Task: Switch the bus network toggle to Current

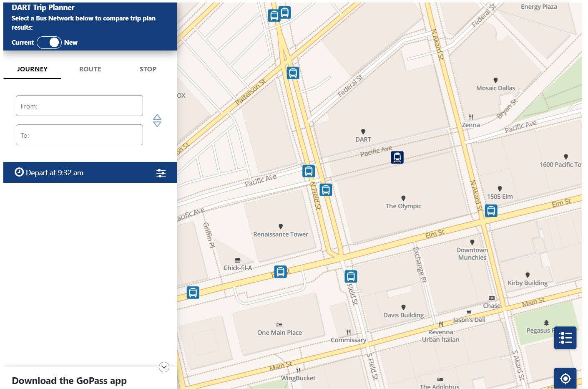Action: 44,42
